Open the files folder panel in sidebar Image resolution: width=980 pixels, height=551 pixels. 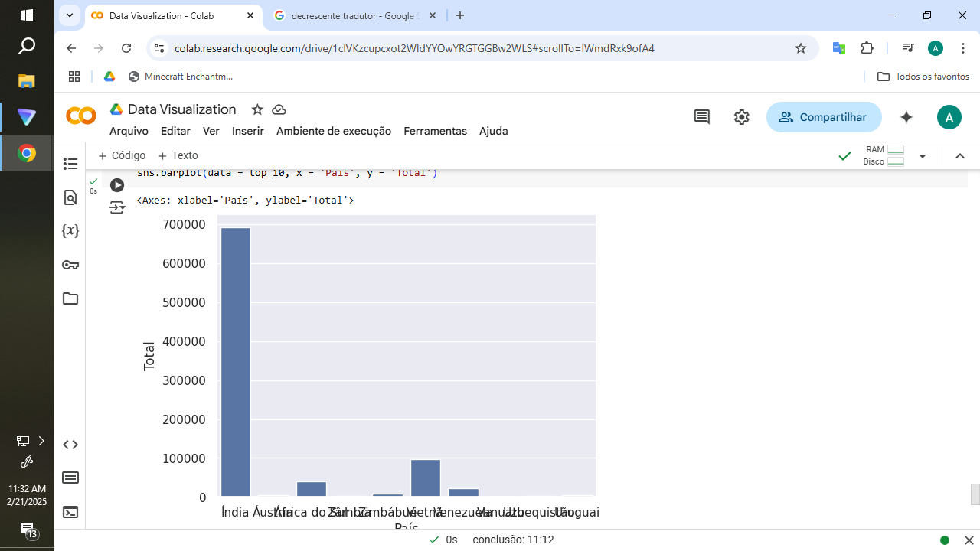(70, 298)
